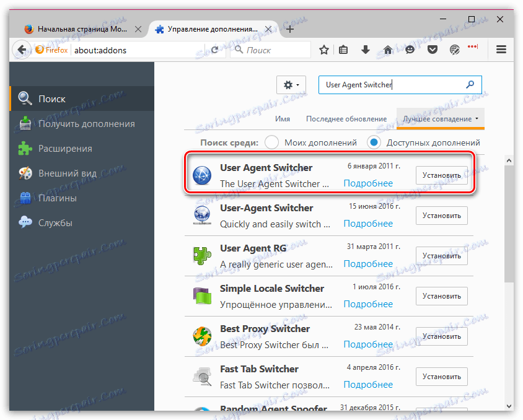
Task: Open Службы section in sidebar
Action: pyautogui.click(x=82, y=222)
